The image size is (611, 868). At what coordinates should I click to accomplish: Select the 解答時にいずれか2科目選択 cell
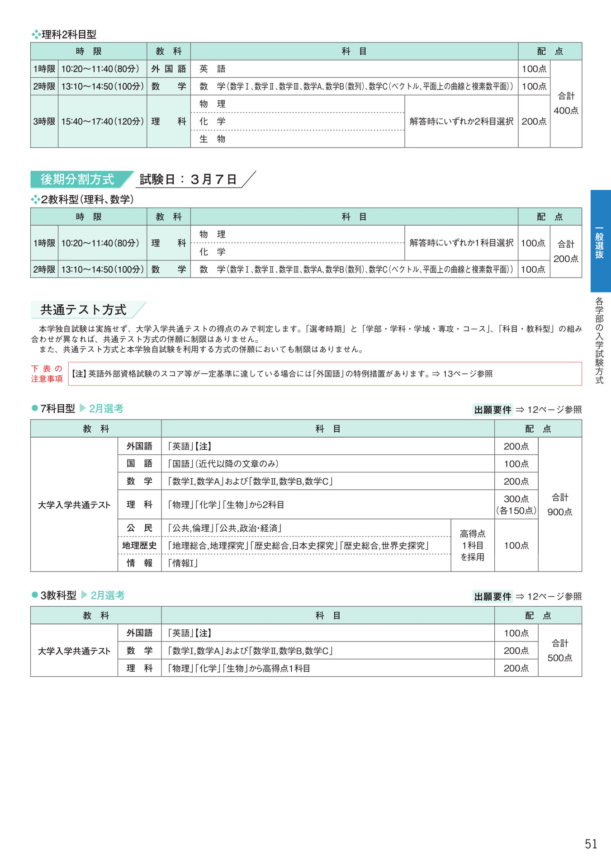tap(461, 121)
